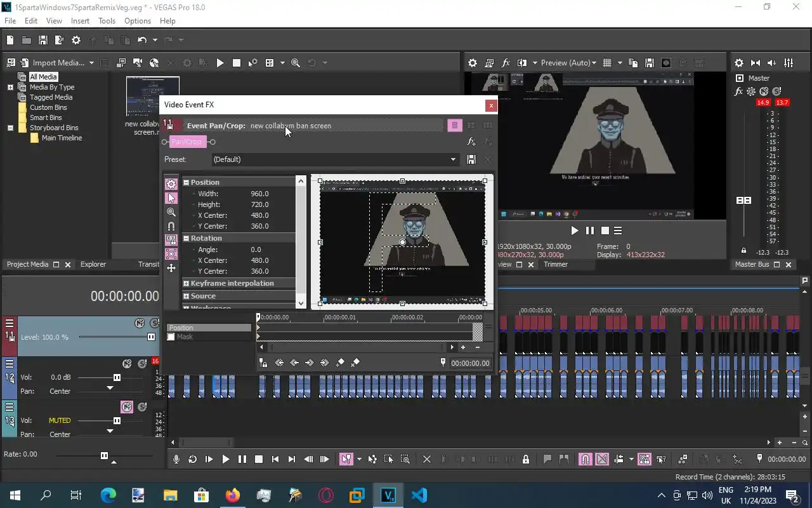Viewport: 812px width, 508px height.
Task: Expand the Keyframe interpolation section
Action: pyautogui.click(x=187, y=283)
